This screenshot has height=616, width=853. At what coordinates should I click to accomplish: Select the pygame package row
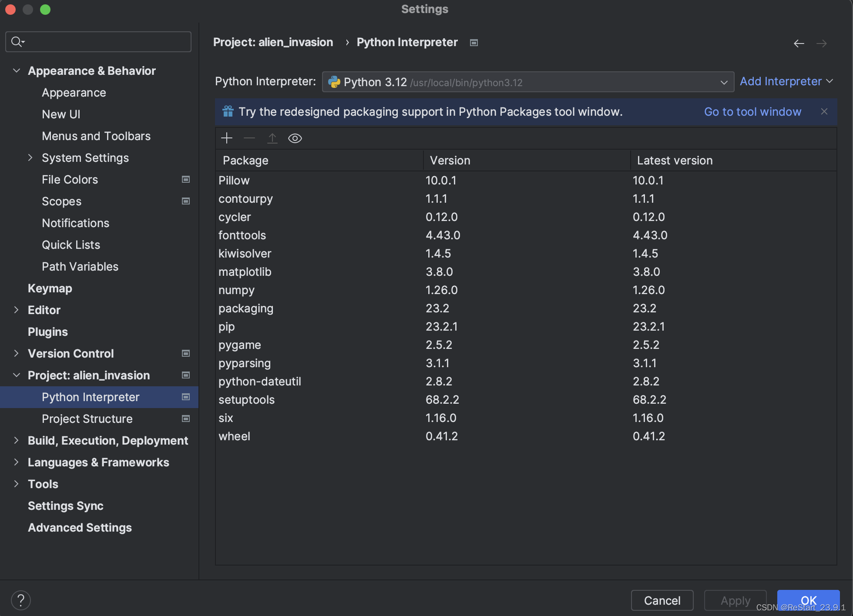coord(526,345)
